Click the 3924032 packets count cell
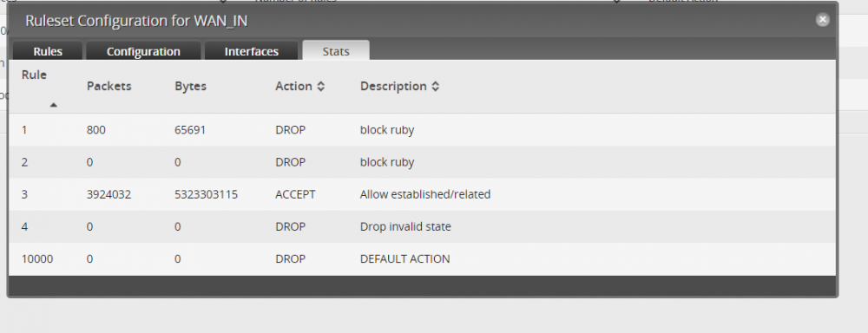Screen dimensions: 868x333 (109, 194)
